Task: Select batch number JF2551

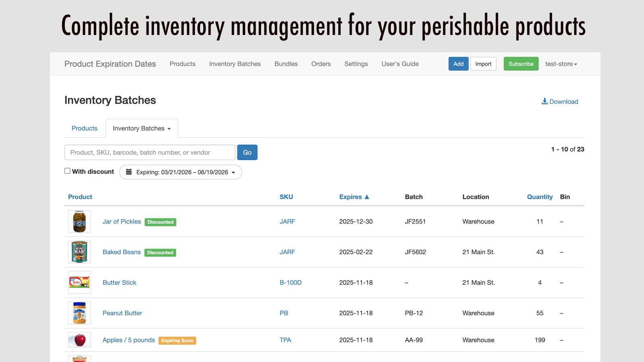Action: (415, 222)
